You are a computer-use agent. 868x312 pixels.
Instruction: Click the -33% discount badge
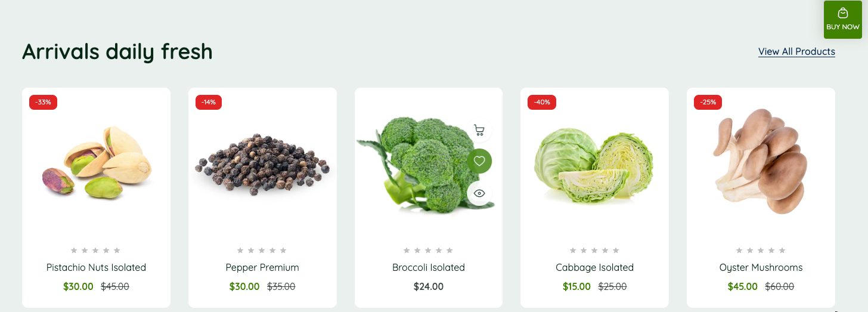[x=43, y=102]
